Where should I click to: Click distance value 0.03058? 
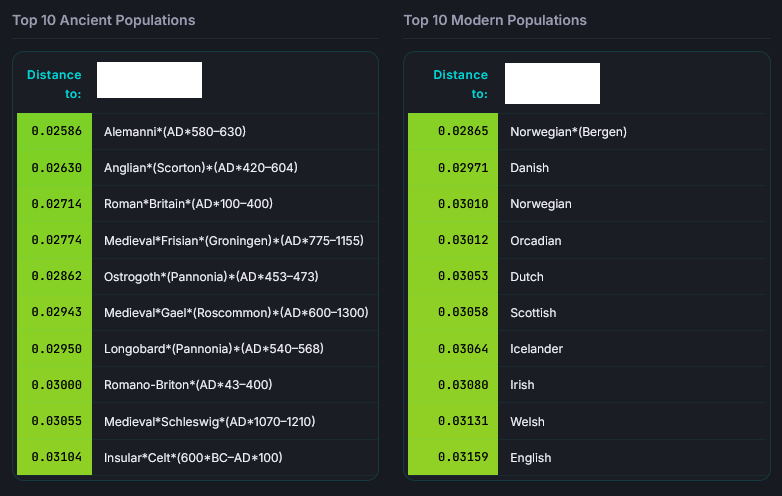pyautogui.click(x=463, y=312)
